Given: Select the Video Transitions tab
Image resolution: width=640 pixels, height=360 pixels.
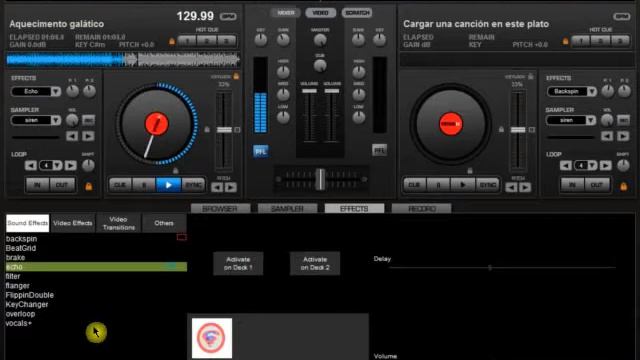Looking at the screenshot, I should 119,223.
